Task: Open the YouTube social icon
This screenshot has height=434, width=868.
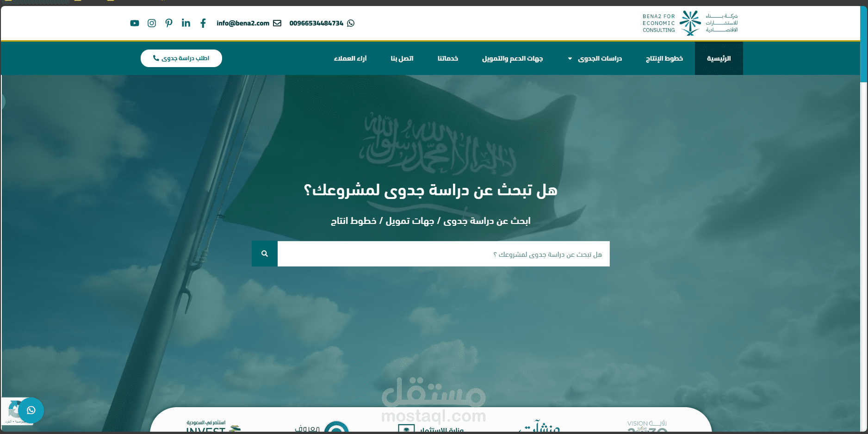Action: (135, 23)
